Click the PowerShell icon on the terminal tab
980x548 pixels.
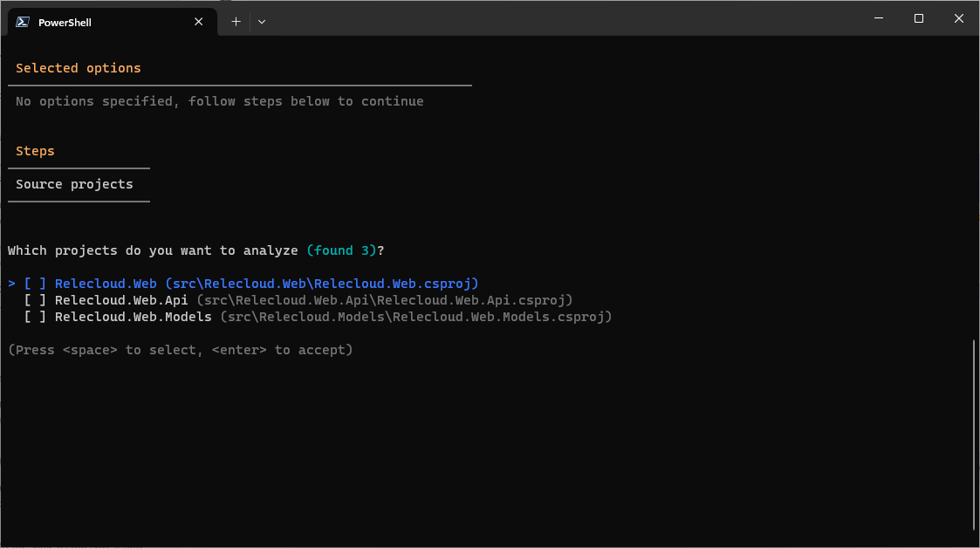point(21,21)
